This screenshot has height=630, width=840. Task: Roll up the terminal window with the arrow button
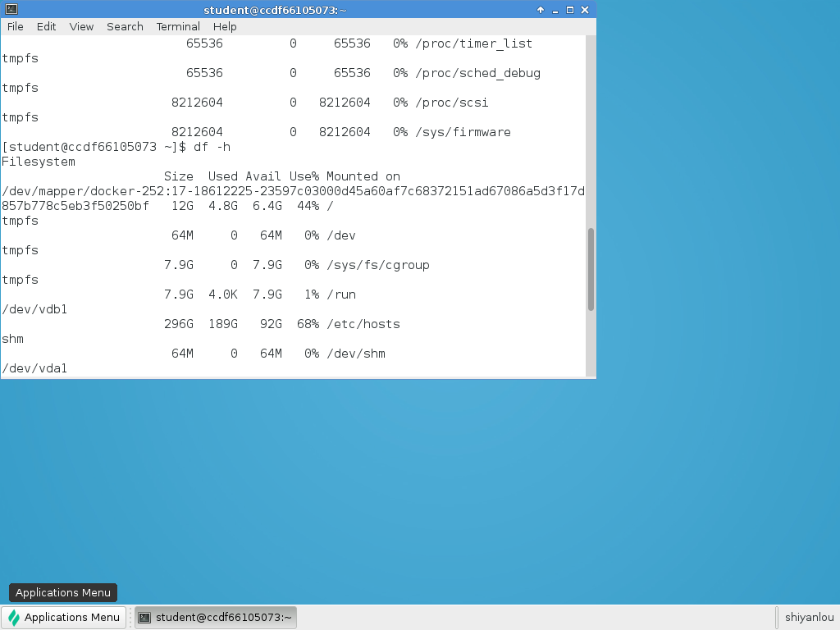tap(541, 10)
